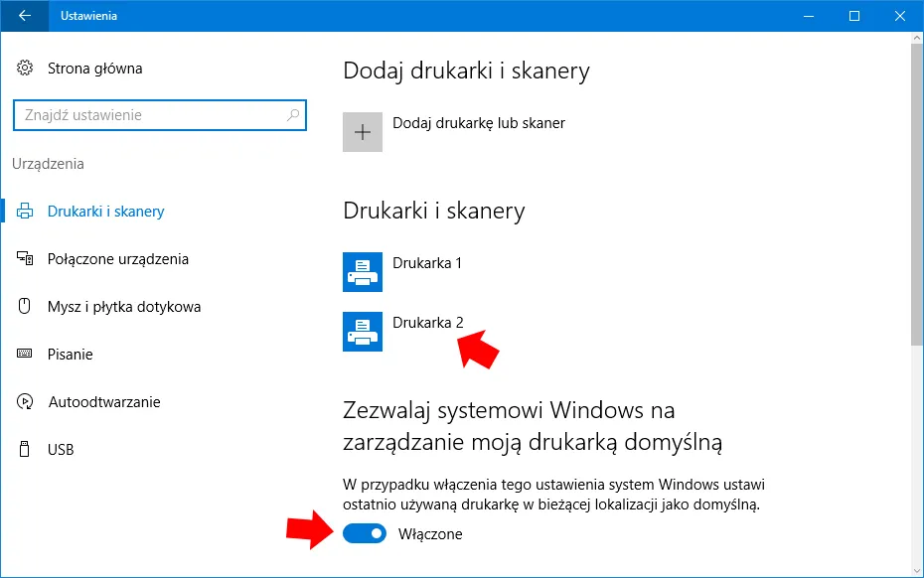
Task: Disable Windows managing the default printer
Action: 365,533
